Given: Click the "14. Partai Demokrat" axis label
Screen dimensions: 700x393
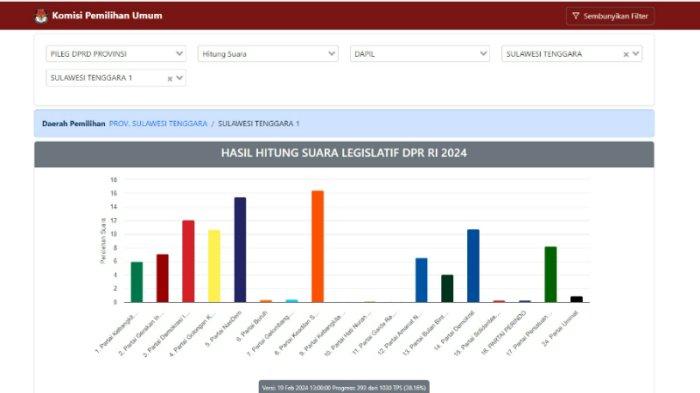Looking at the screenshot, I should (454, 330).
